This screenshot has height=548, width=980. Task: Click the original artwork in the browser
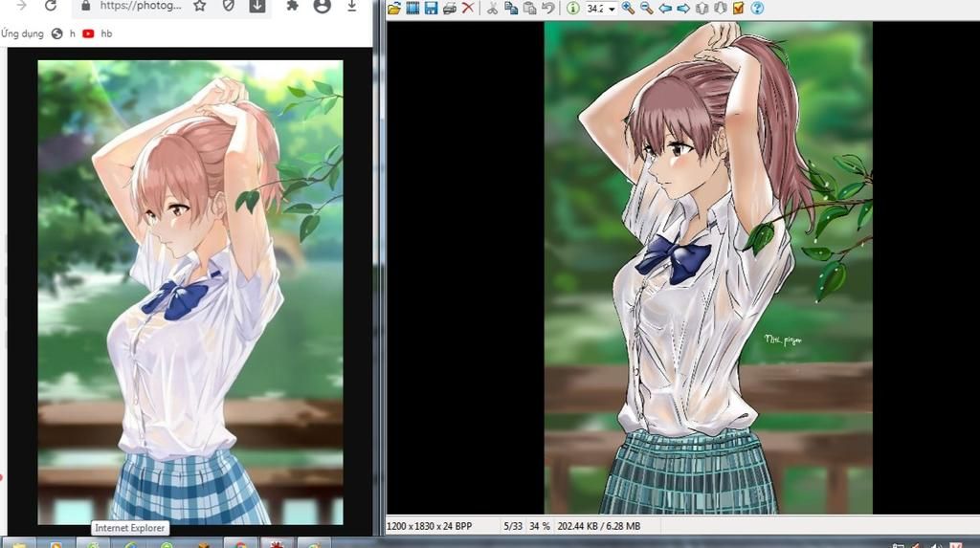(190, 293)
